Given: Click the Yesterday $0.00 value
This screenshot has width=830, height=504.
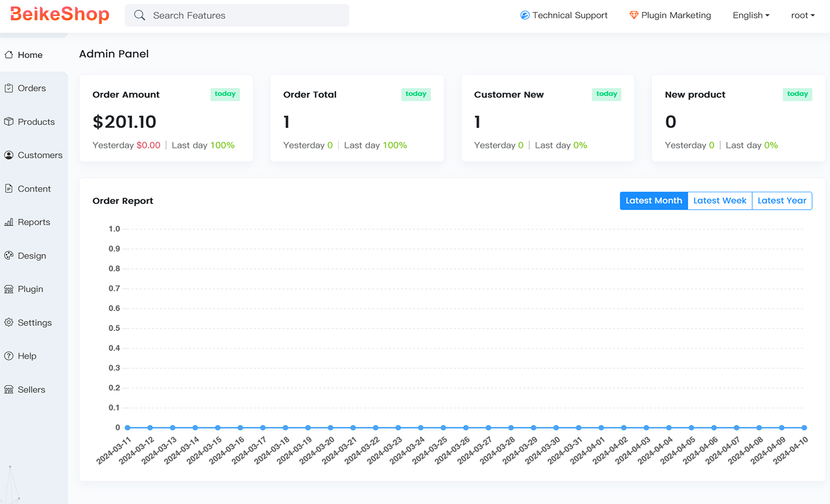Looking at the screenshot, I should (148, 145).
